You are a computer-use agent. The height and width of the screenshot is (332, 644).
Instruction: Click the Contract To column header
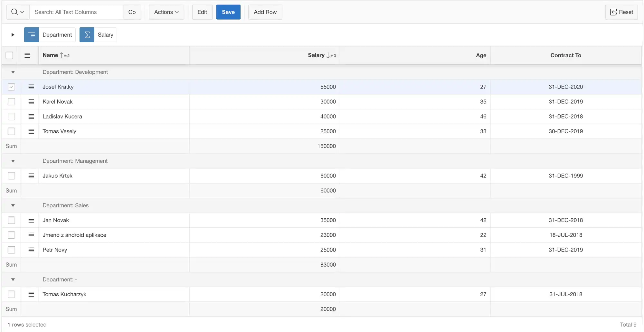(565, 55)
